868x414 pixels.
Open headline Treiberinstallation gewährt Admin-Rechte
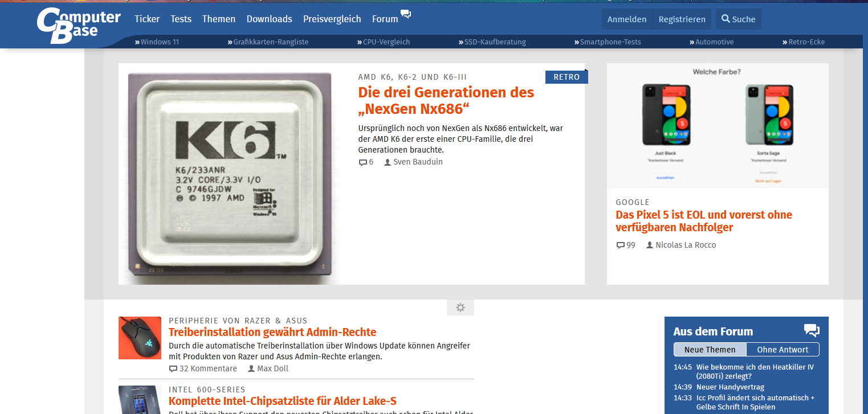point(272,332)
